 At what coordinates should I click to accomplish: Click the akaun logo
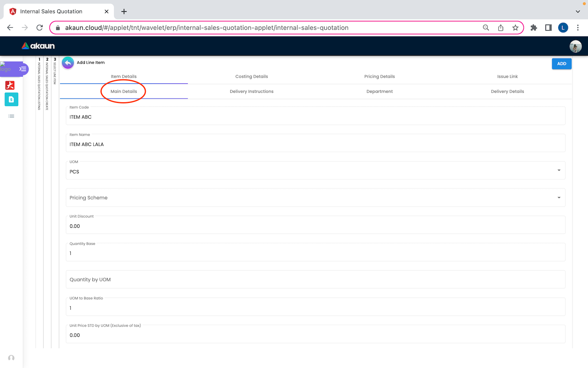coord(38,46)
